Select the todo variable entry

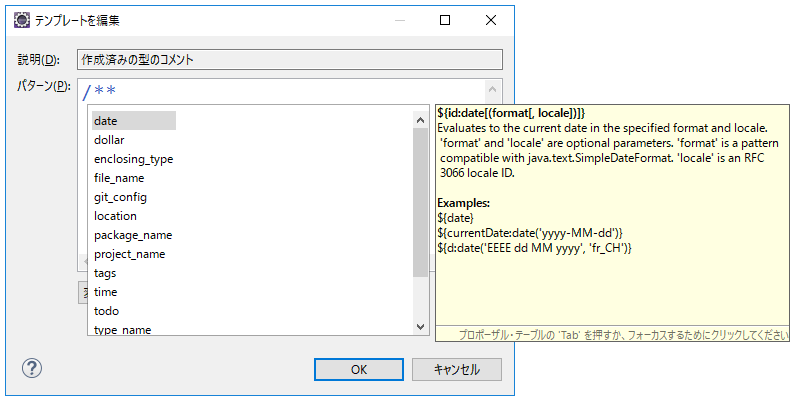(106, 311)
